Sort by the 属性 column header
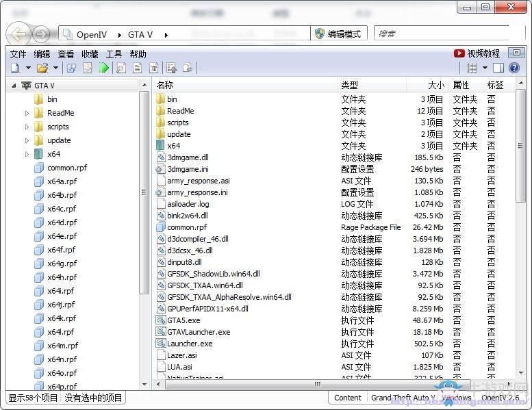Screen dimensions: 532x410 click(466, 85)
